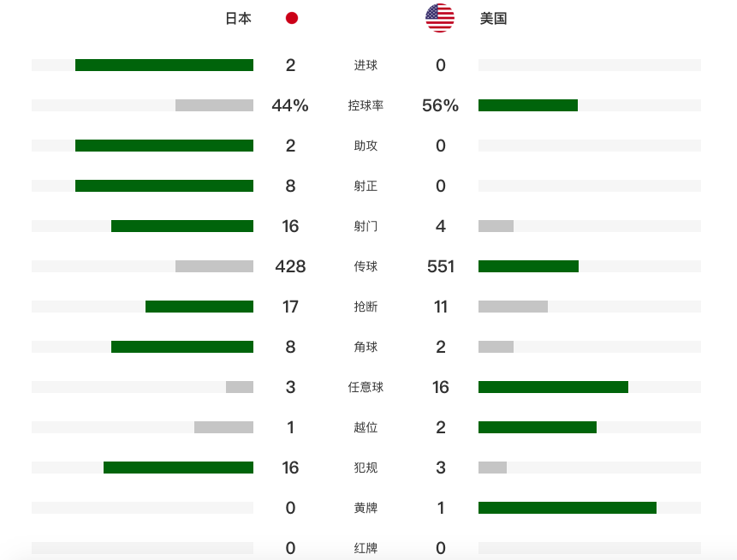Select the 红牌 stat label
The height and width of the screenshot is (560, 737).
click(x=366, y=548)
